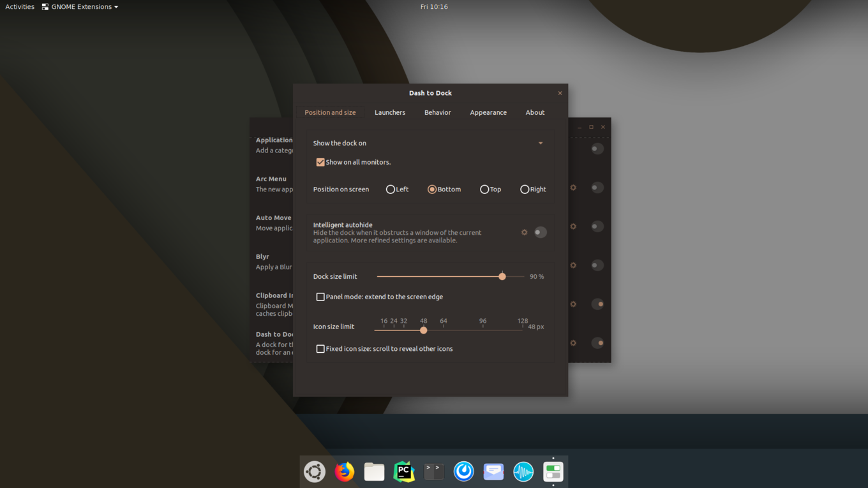The image size is (868, 488).
Task: Open the waveform audio app in dock
Action: point(523,471)
